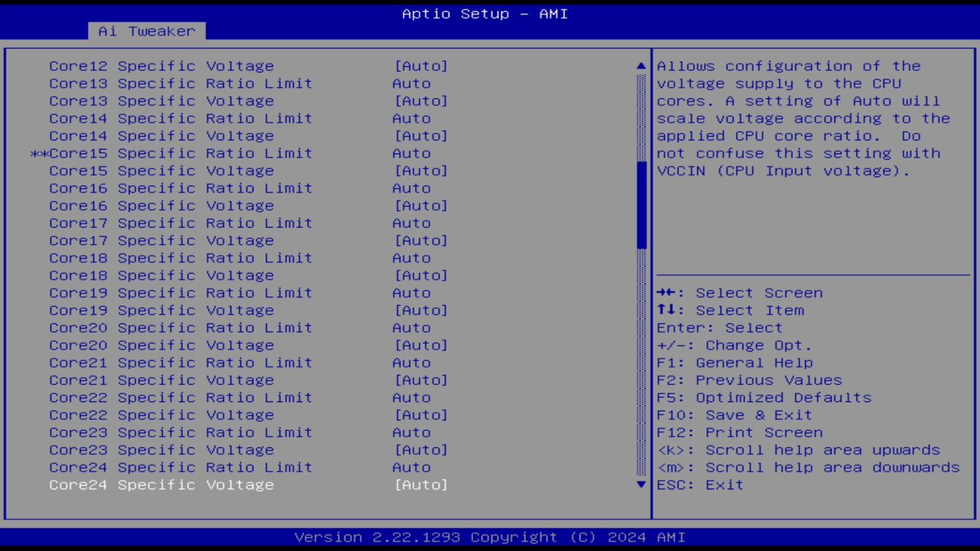The width and height of the screenshot is (980, 551).
Task: Select Core21 Specific Voltage label
Action: pos(162,380)
